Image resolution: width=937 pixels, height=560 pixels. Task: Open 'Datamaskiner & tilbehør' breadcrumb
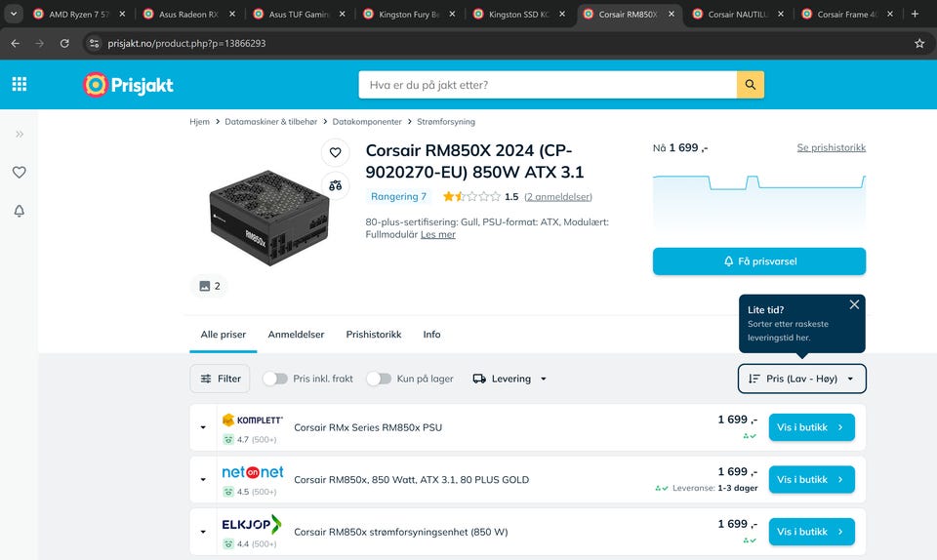click(270, 122)
